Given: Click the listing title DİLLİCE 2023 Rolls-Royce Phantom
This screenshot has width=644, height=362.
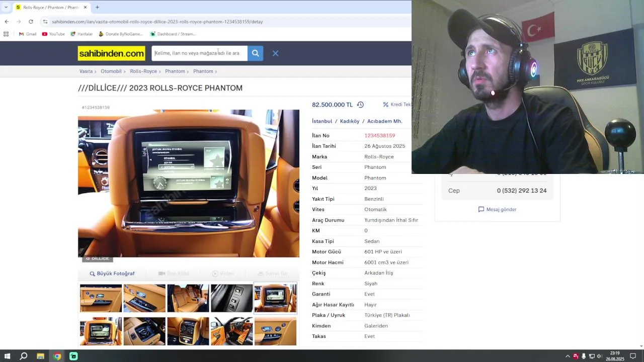Looking at the screenshot, I should click(x=160, y=88).
